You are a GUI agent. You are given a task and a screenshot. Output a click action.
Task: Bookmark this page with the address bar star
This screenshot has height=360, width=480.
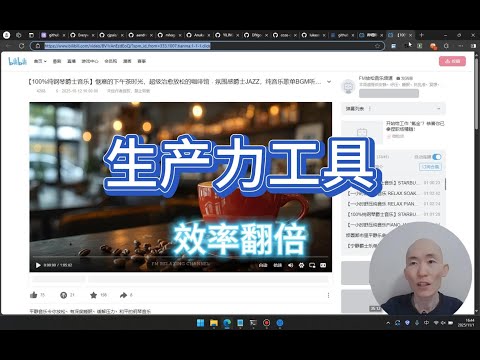point(377,46)
